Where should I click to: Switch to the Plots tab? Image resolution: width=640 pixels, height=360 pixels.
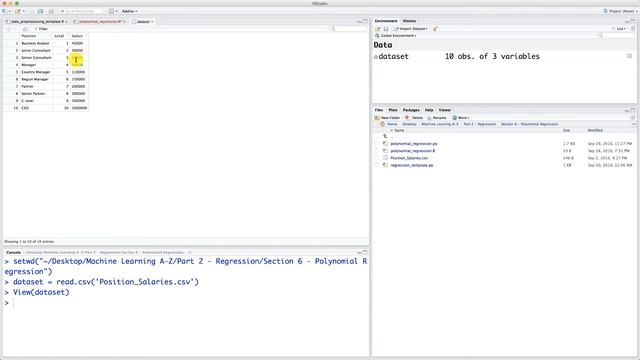pos(393,110)
